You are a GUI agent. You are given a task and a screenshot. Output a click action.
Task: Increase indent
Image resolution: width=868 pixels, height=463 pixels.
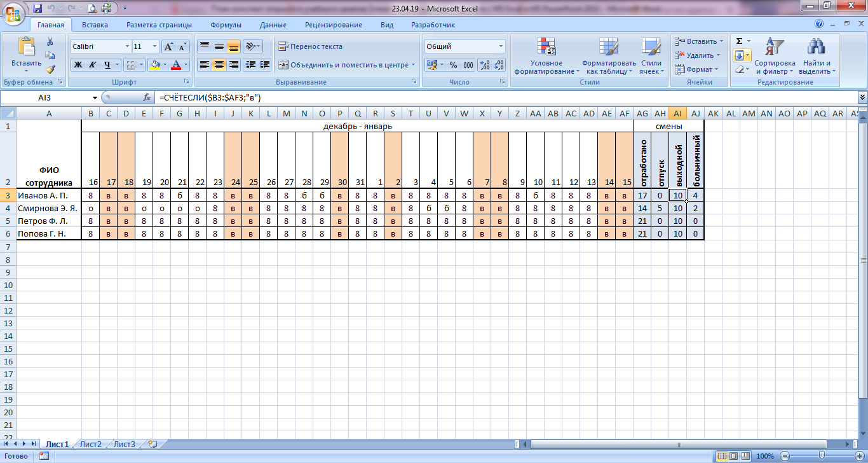point(265,65)
